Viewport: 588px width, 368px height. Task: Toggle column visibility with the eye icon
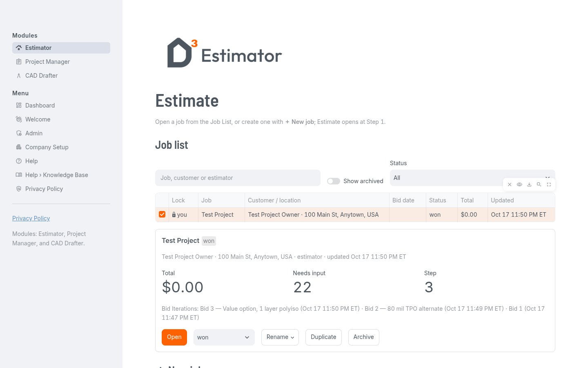coord(519,184)
